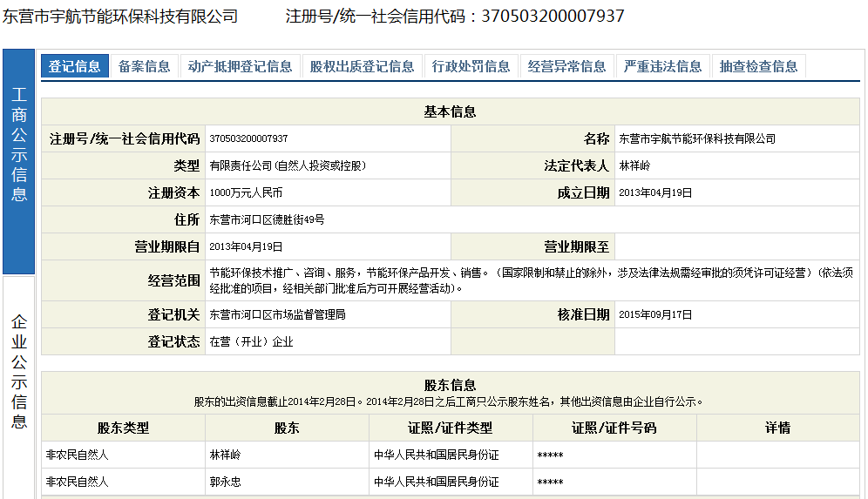View the 行政处罚信息 tab
Viewport: 868px width, 499px height.
pyautogui.click(x=471, y=66)
